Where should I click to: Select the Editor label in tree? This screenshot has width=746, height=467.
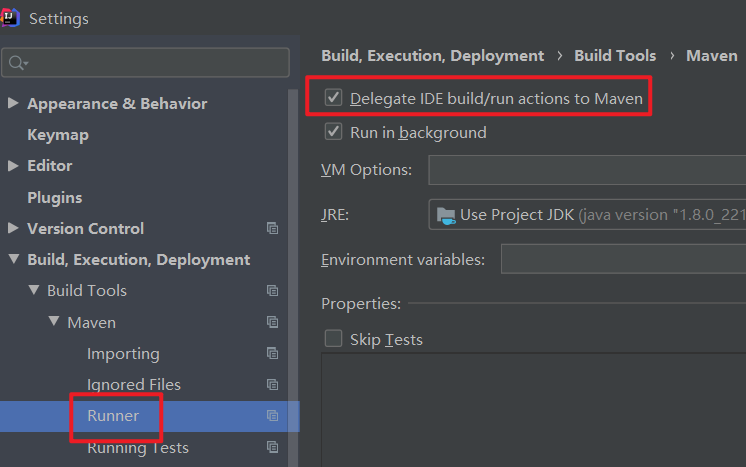coord(49,165)
